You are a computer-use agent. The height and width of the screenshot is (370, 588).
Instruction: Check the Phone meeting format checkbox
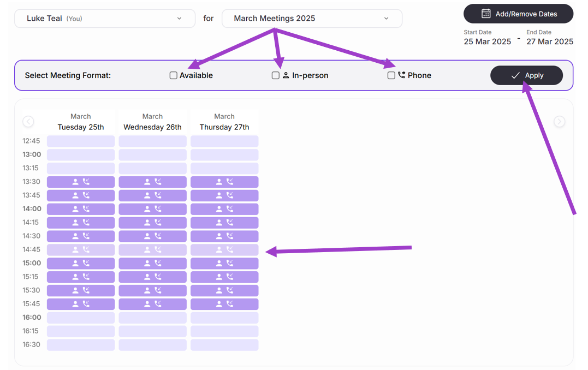coord(391,75)
